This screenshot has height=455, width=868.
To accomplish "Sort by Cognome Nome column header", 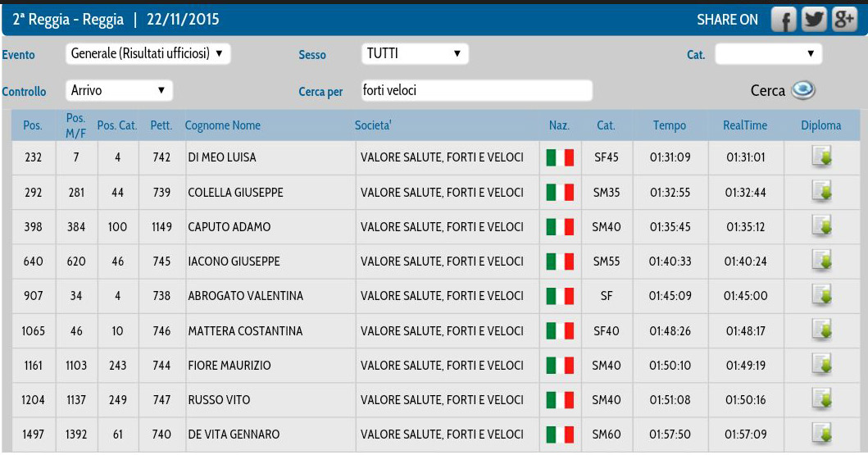I will tap(223, 125).
